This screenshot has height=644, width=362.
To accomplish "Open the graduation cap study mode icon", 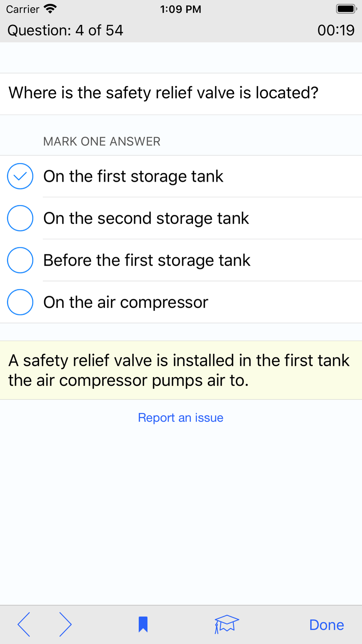I will click(227, 624).
